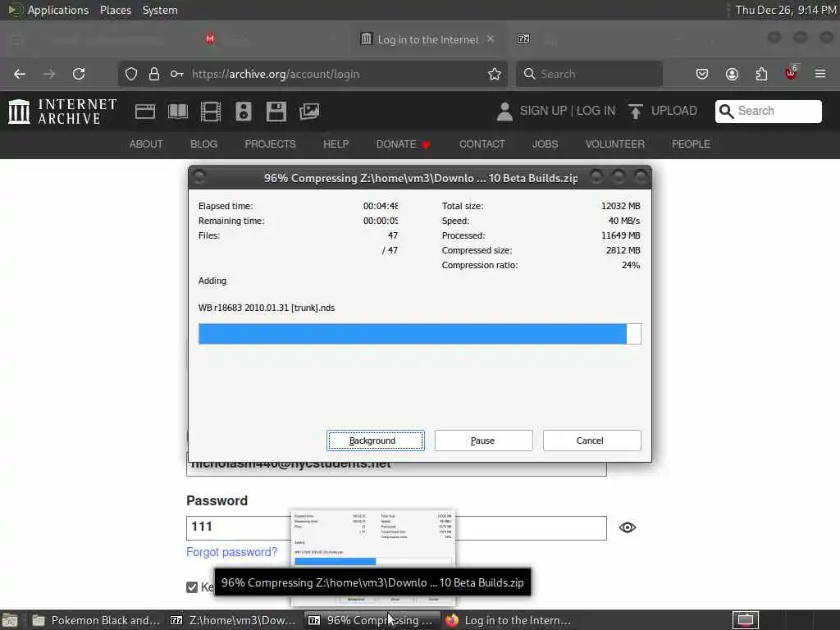Open the BLOG nav link

click(204, 144)
